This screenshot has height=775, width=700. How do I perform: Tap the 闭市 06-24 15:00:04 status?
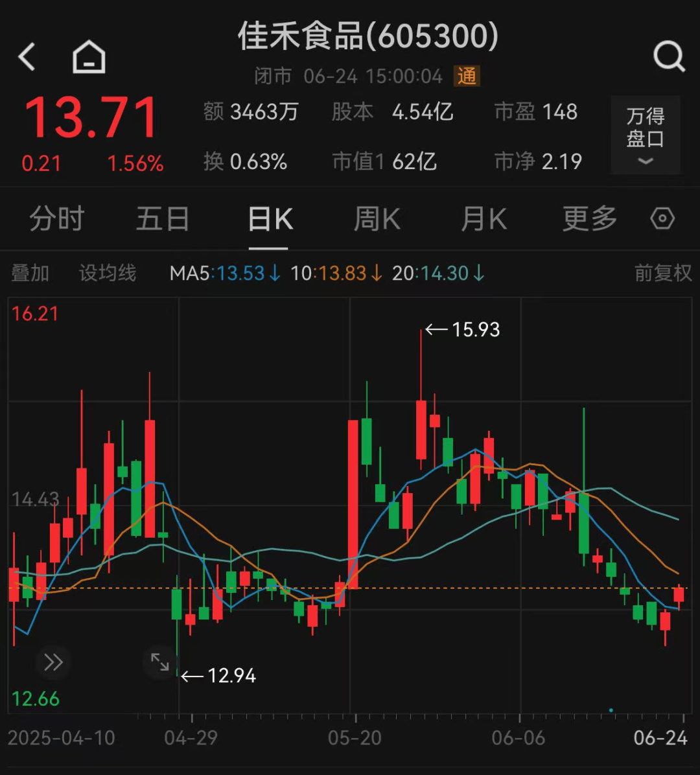tap(349, 76)
